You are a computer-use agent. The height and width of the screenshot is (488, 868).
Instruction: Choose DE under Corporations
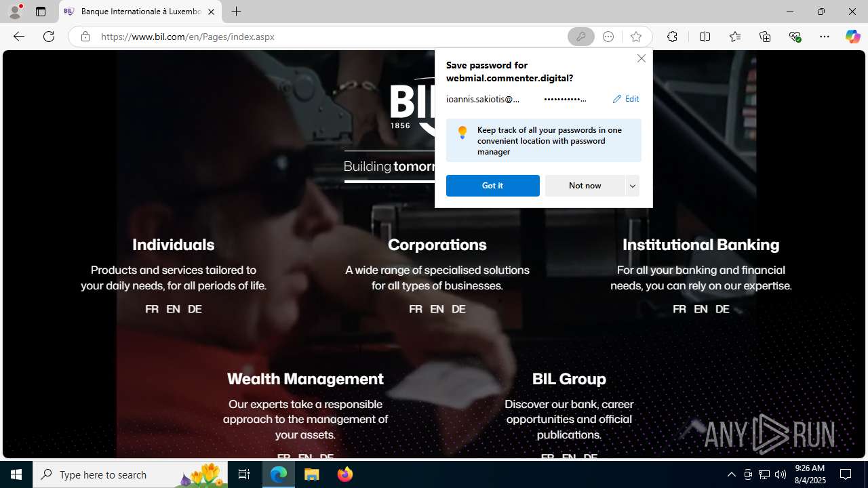click(458, 309)
